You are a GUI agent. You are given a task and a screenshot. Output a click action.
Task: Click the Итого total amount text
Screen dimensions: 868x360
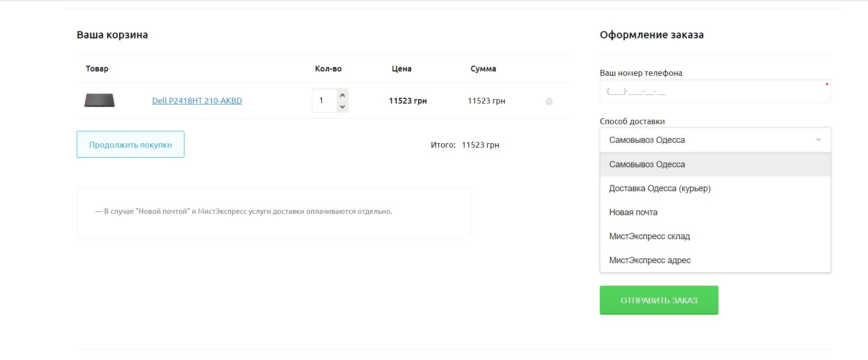pos(480,145)
